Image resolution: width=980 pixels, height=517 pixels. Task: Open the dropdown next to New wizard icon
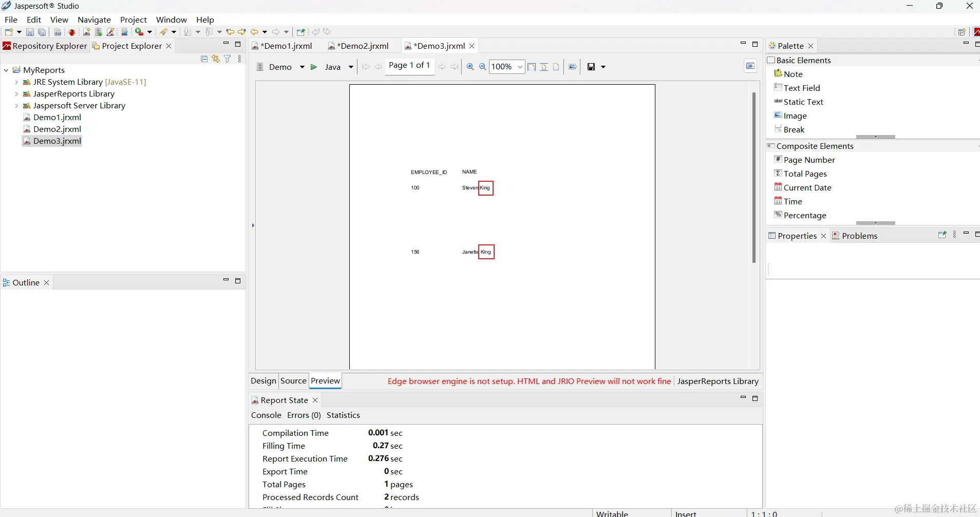pyautogui.click(x=20, y=32)
